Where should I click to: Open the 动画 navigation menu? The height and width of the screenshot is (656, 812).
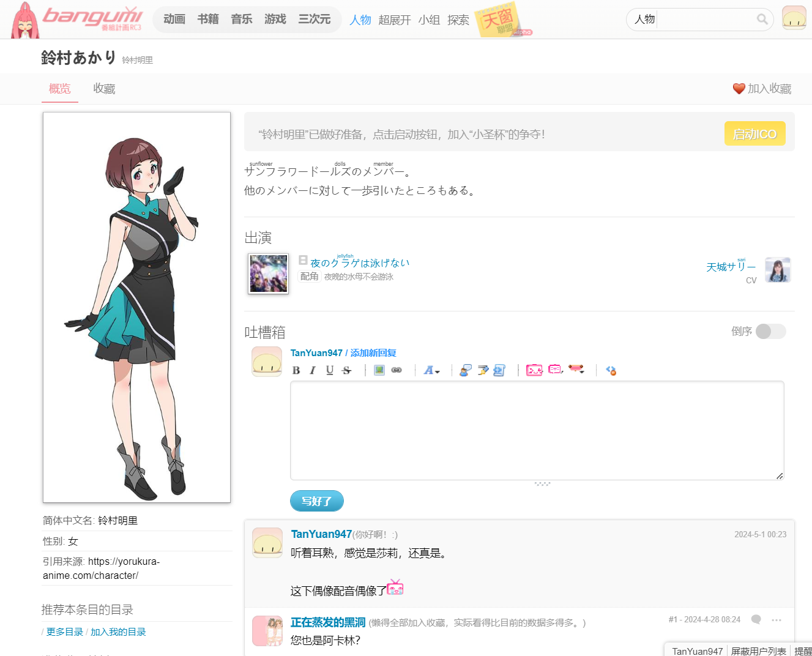point(174,19)
